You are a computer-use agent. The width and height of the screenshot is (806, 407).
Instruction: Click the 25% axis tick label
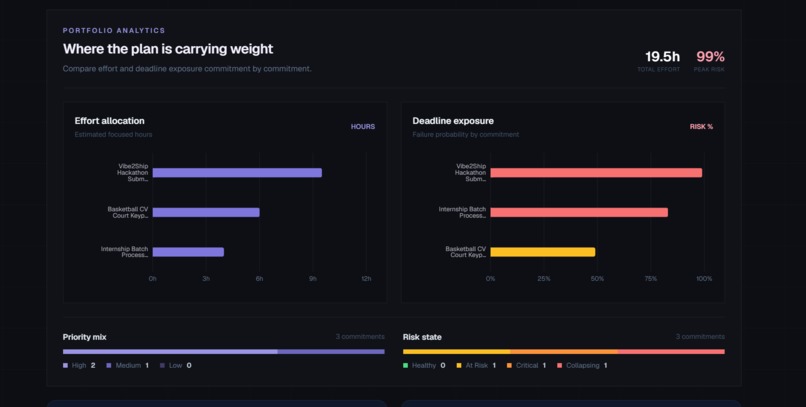point(544,279)
